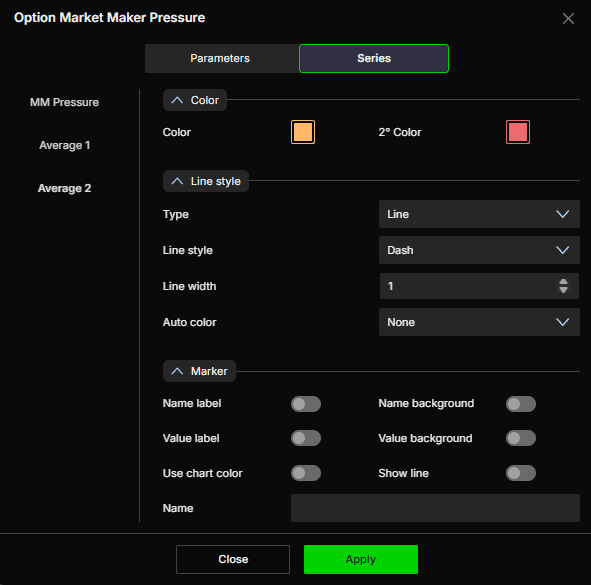Screen dimensions: 591x585
Task: Open the red 2° Color swatch
Action: coord(518,132)
